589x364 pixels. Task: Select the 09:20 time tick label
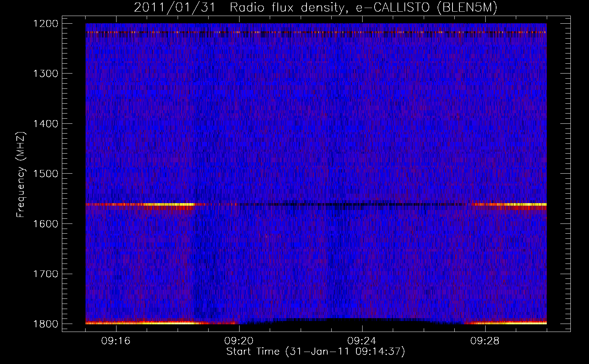point(239,341)
